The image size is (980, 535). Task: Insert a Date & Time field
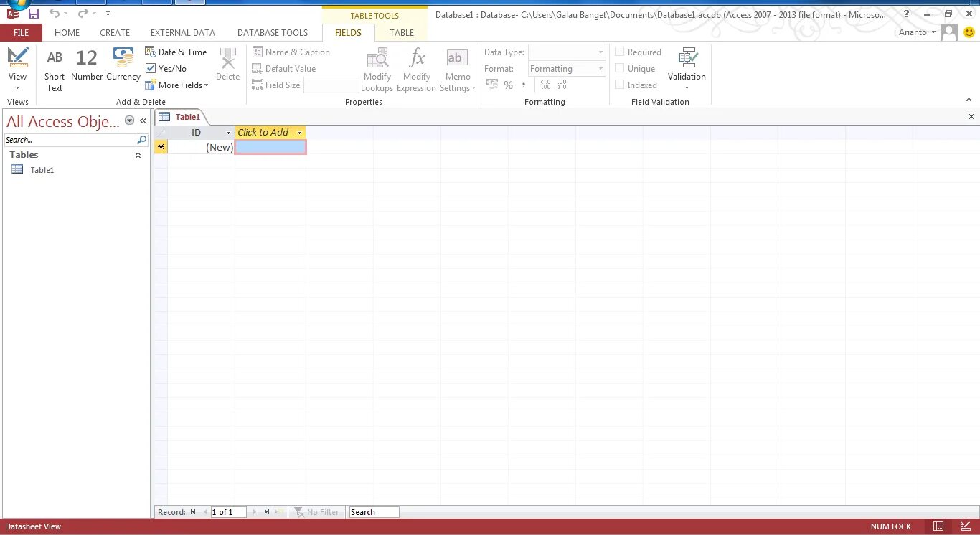click(x=176, y=52)
